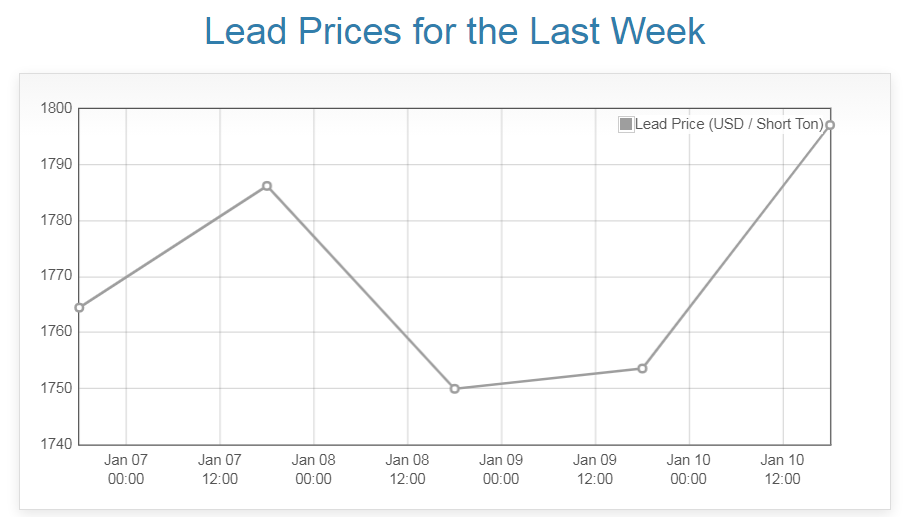Click the "Jan 10 12:00" x-axis label

tap(782, 469)
